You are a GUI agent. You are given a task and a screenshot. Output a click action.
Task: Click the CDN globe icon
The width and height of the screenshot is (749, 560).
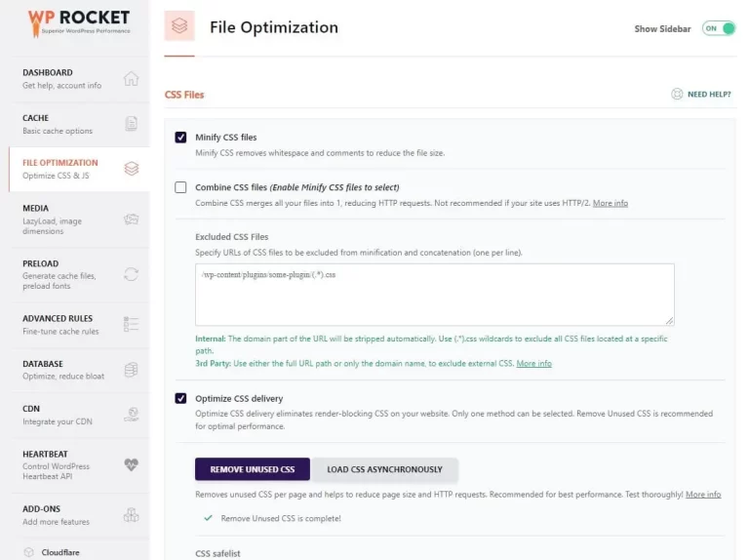click(132, 415)
